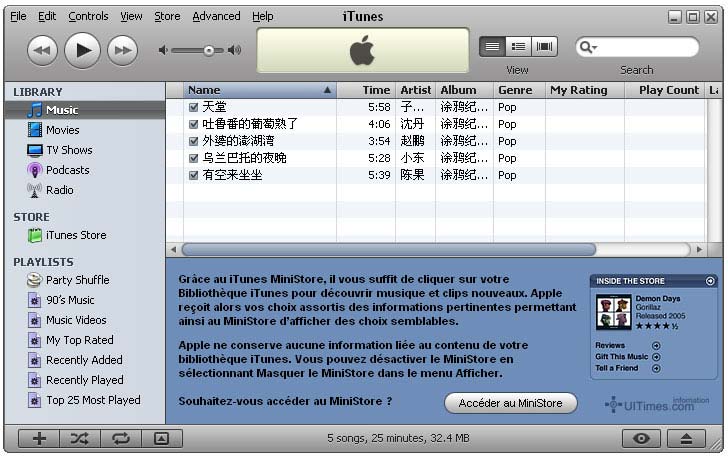The image size is (728, 458).
Task: Skip to the next track
Action: click(x=122, y=49)
